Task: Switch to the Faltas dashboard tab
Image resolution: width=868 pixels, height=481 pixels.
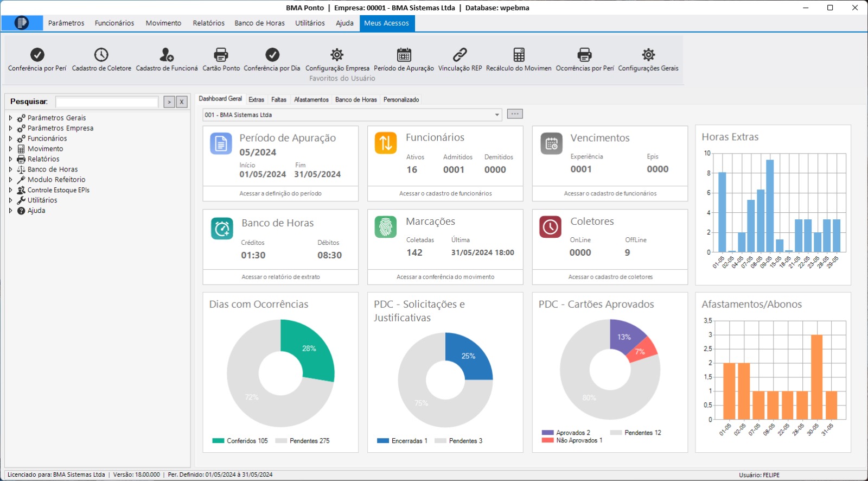Action: click(279, 100)
